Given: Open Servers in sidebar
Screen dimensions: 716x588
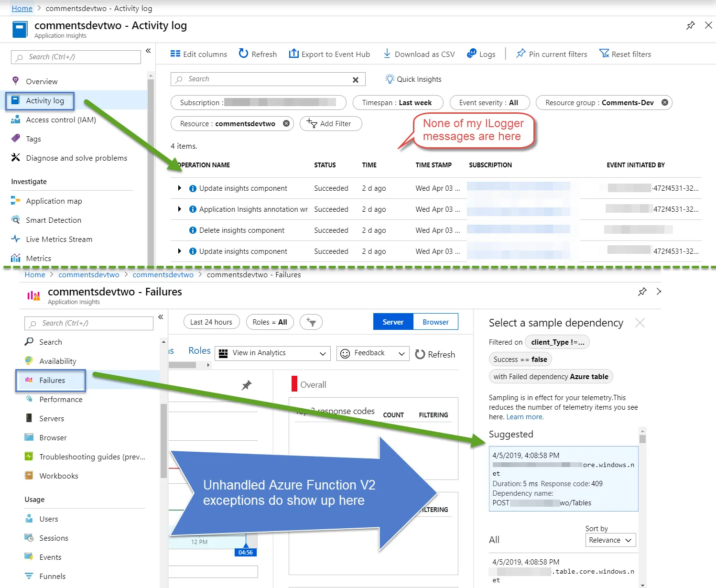Looking at the screenshot, I should (x=52, y=418).
